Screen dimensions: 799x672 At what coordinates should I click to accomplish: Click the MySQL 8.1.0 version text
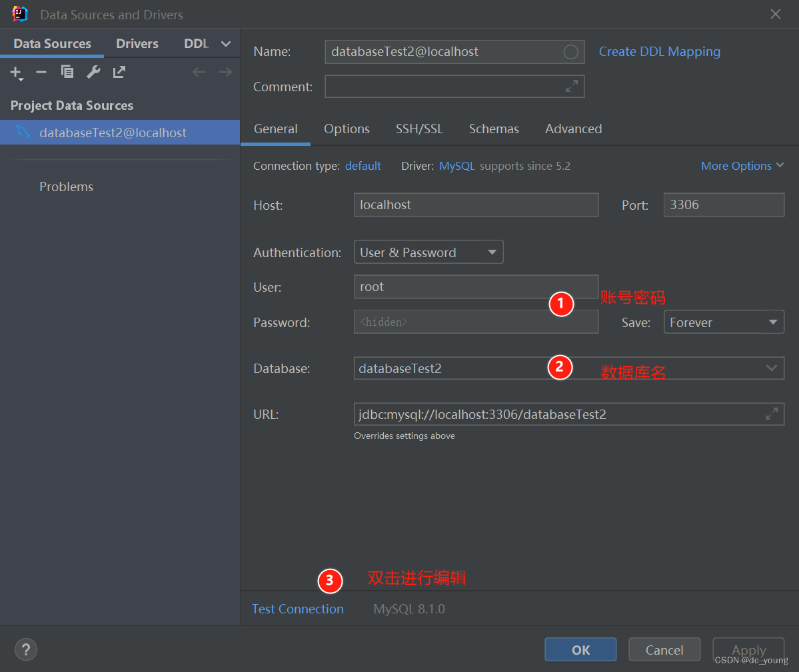409,609
